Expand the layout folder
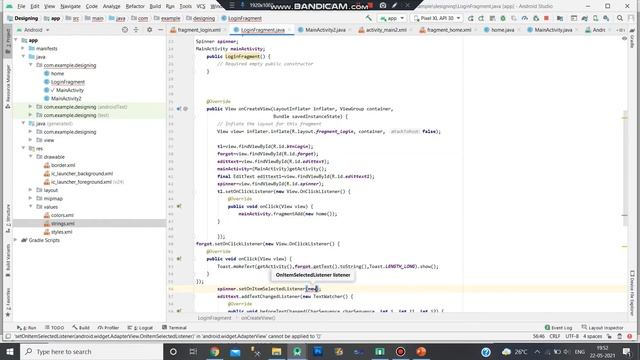 (31, 190)
